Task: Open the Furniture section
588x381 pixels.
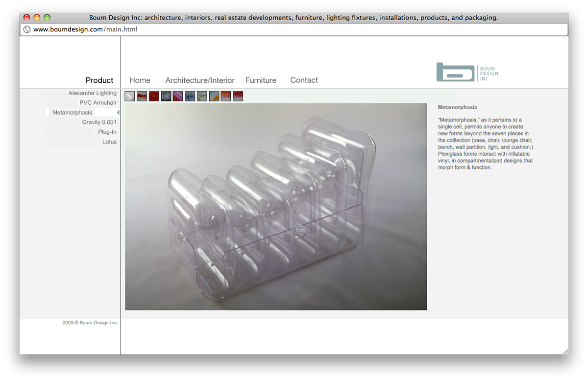Action: (x=261, y=80)
